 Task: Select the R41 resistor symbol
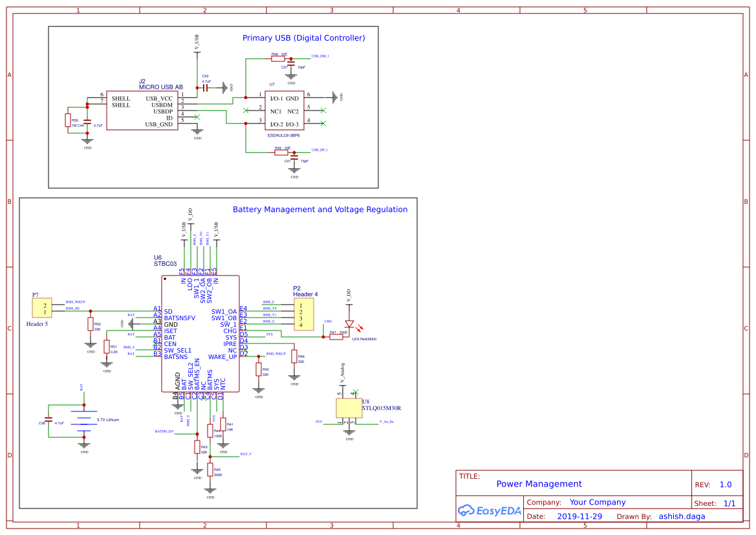pyautogui.click(x=222, y=424)
